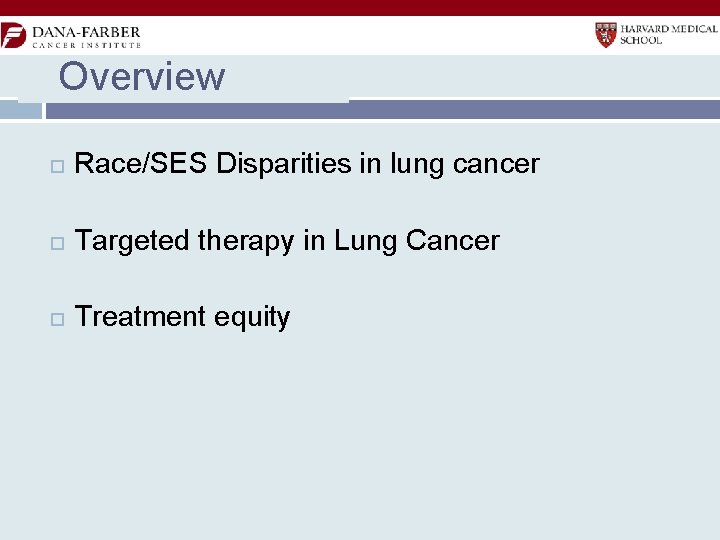Click the "HARVARD MEDICAL" text line
The height and width of the screenshot is (540, 720).
[669, 29]
